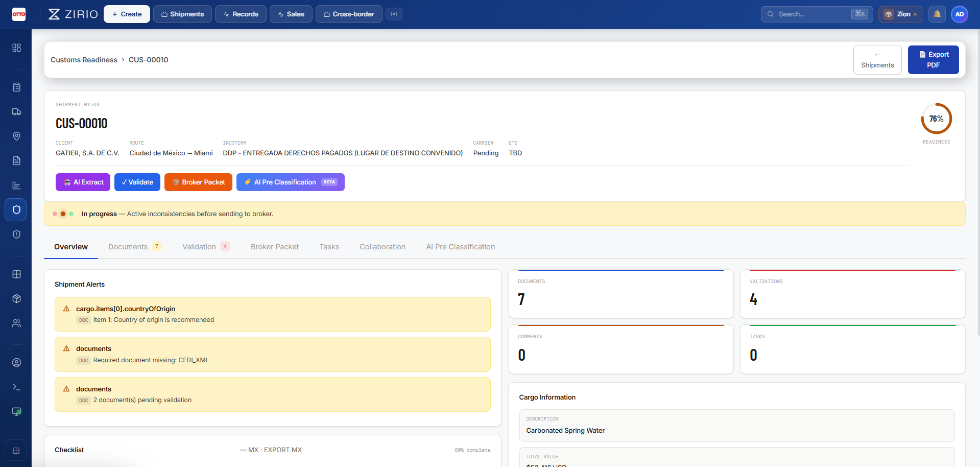The height and width of the screenshot is (467, 980).
Task: Click the warning icon on countryOfOrigin alert
Action: click(66, 309)
